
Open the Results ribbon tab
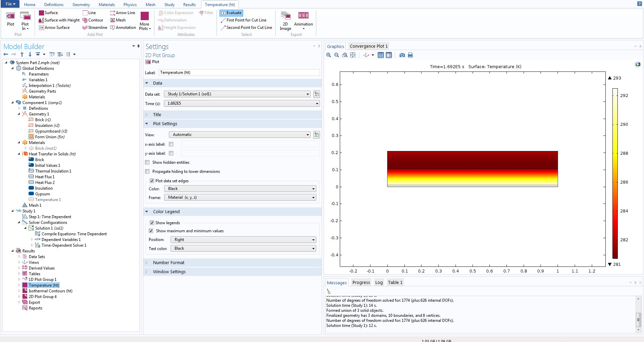pyautogui.click(x=189, y=5)
